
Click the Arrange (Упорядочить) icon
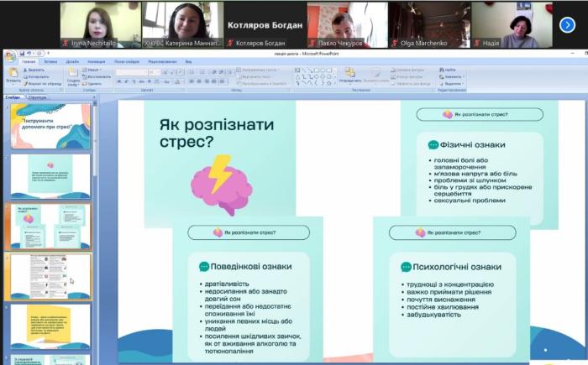348,74
